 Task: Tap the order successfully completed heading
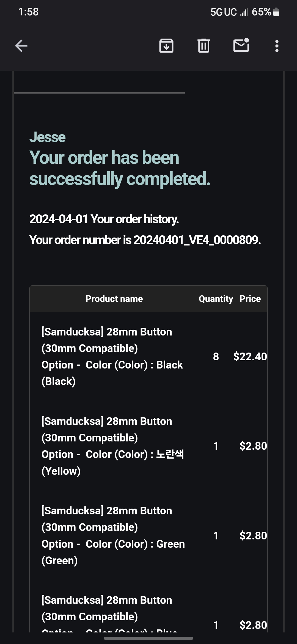[120, 168]
